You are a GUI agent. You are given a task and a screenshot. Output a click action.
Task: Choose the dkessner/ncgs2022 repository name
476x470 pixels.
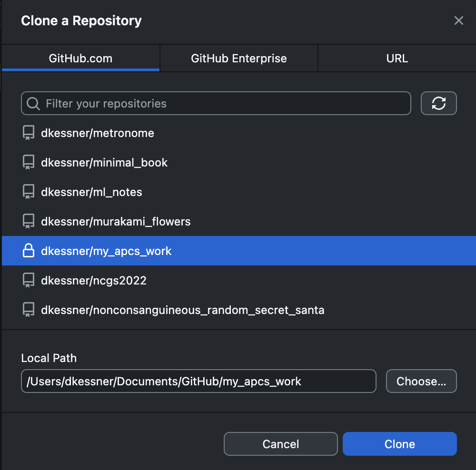tap(93, 280)
